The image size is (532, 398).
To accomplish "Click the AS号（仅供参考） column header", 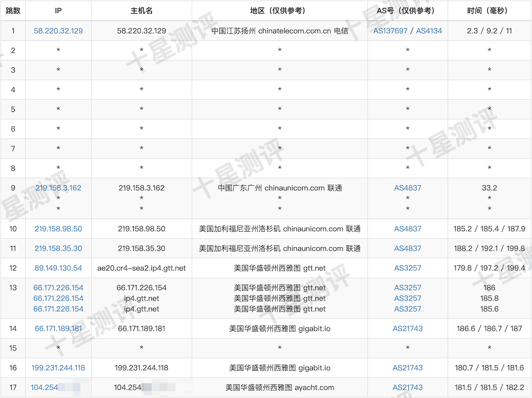I will [407, 11].
